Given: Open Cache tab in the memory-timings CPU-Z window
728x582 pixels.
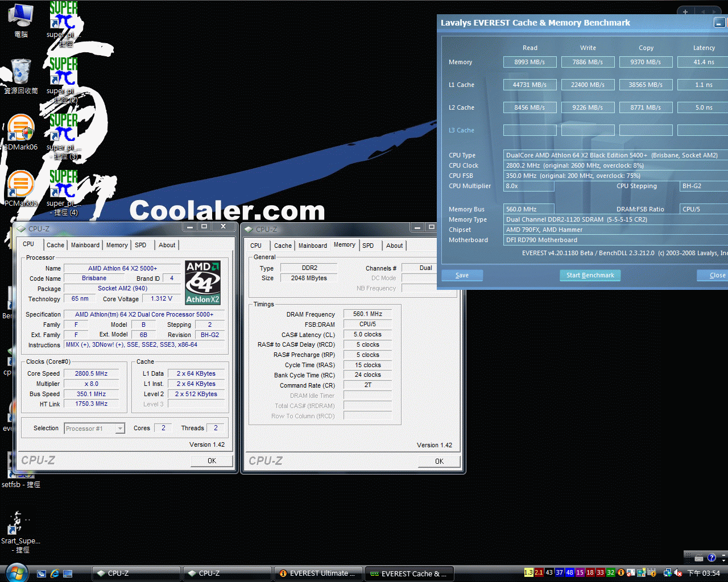Looking at the screenshot, I should click(283, 246).
